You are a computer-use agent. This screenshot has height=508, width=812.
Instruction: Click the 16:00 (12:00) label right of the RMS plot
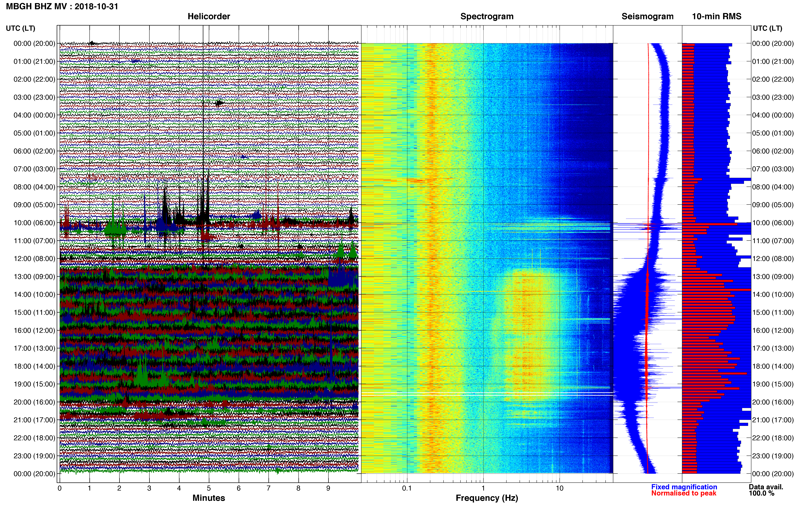tap(773, 330)
